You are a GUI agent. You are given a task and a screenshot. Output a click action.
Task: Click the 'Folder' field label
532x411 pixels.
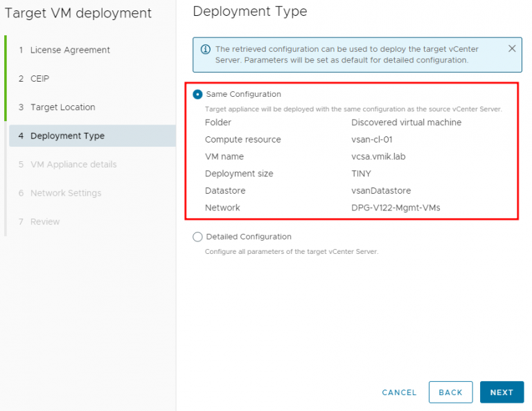coord(218,122)
